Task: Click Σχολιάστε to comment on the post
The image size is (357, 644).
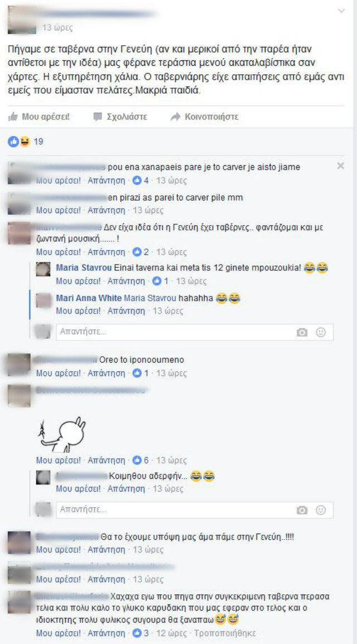Action: point(120,117)
